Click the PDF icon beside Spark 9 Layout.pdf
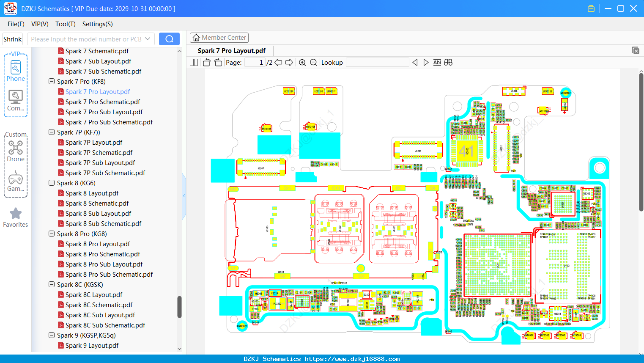 [61, 346]
